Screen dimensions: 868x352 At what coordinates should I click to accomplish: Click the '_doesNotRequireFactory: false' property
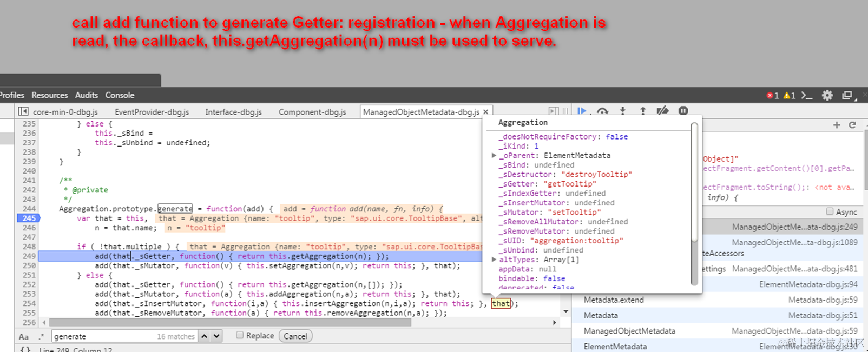pos(563,137)
